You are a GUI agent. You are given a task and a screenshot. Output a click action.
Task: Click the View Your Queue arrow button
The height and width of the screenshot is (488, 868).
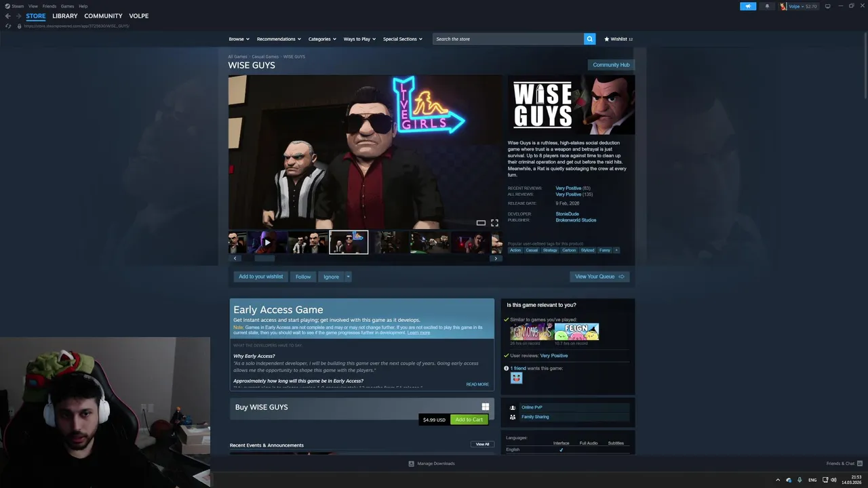pos(599,277)
